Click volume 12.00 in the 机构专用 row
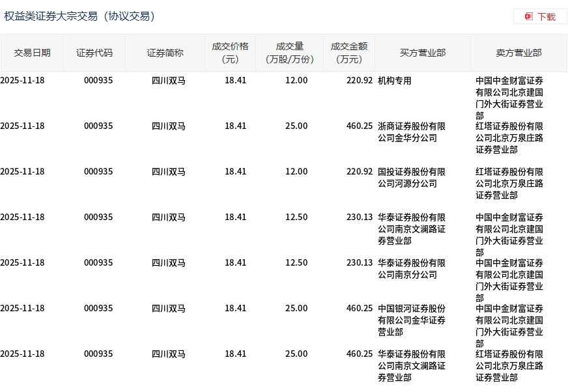Viewport: 568px width, 392px height. tap(296, 81)
